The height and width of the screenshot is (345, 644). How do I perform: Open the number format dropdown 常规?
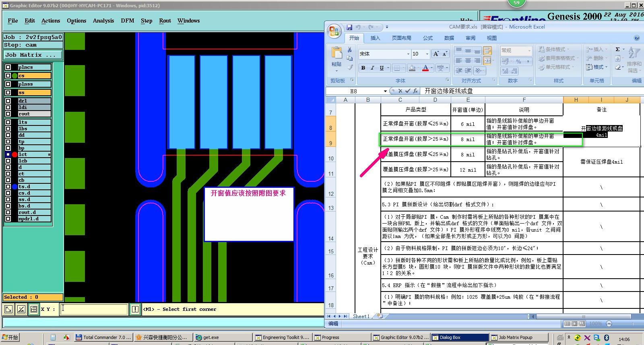(529, 50)
